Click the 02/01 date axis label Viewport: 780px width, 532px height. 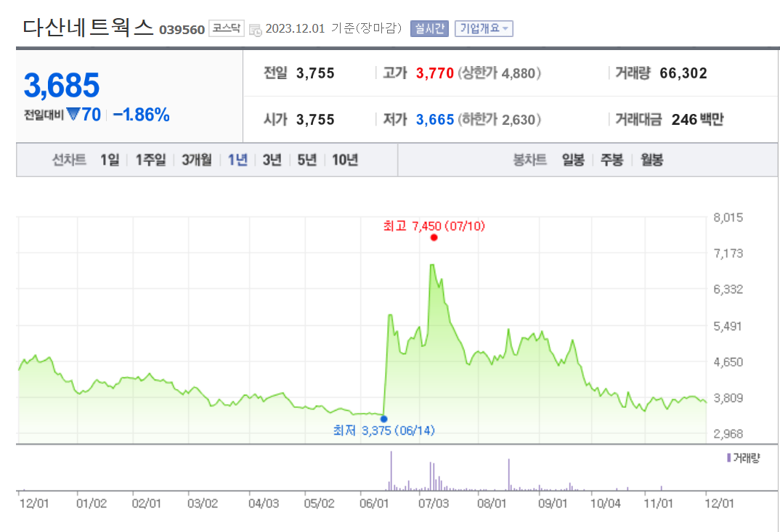(147, 504)
